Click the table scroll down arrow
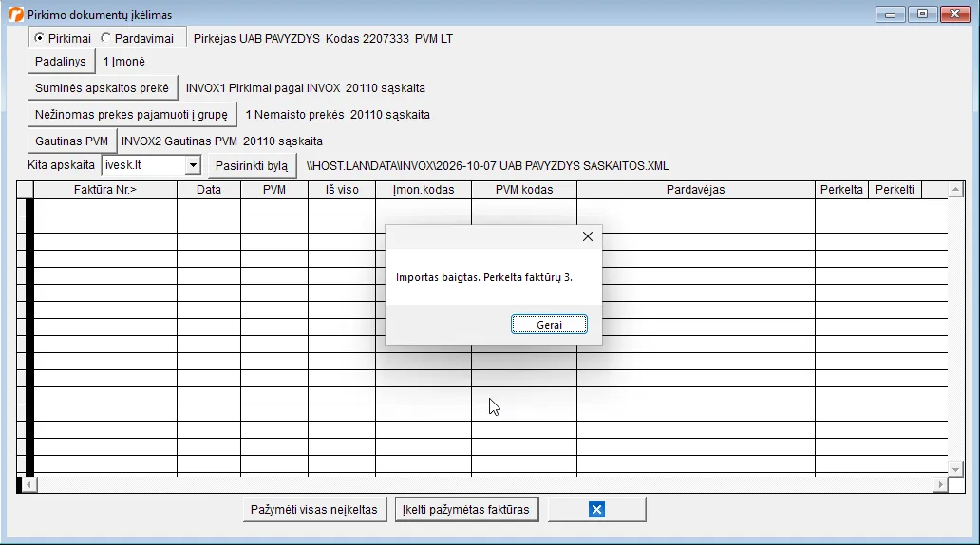The image size is (980, 545). click(x=955, y=469)
